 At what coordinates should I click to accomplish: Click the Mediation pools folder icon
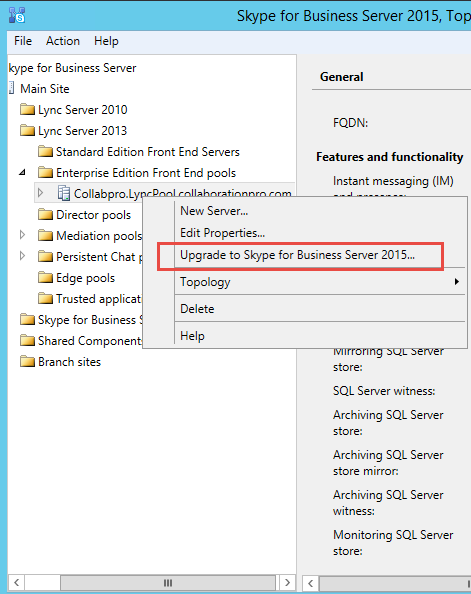(45, 236)
